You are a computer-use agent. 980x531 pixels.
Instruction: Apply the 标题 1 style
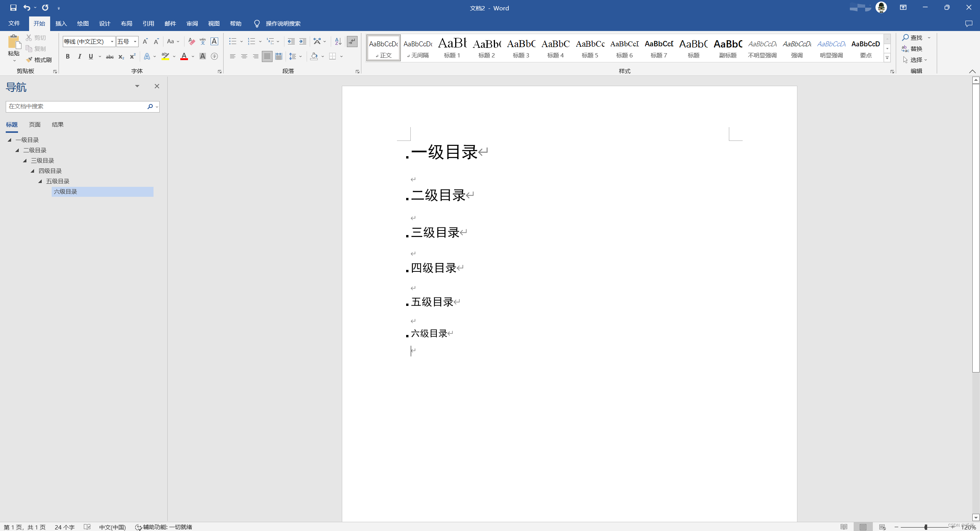point(452,48)
